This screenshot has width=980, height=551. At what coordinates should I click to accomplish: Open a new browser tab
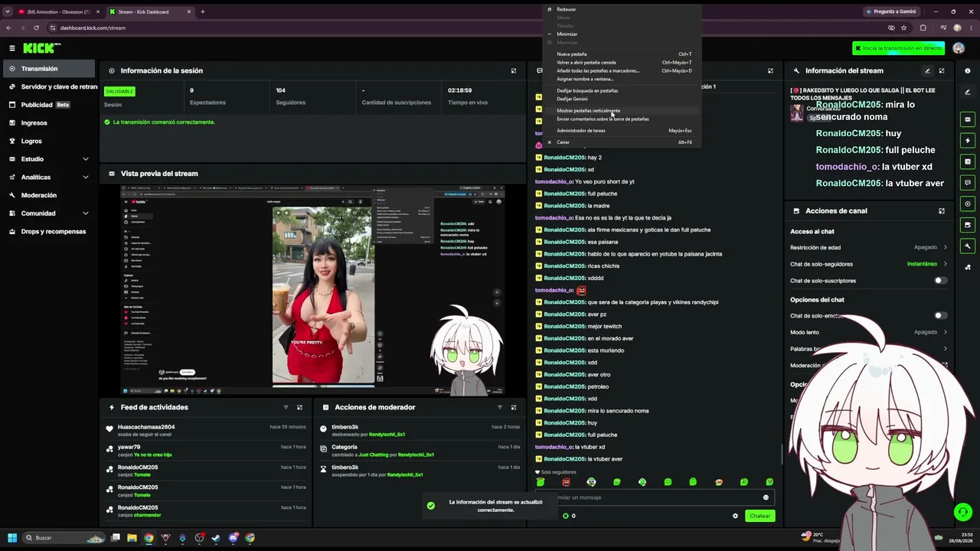click(x=203, y=11)
